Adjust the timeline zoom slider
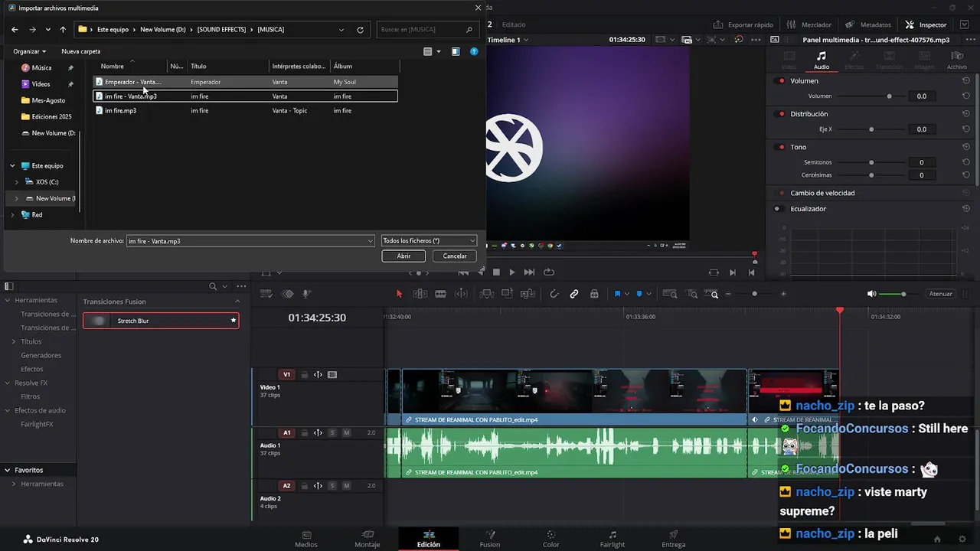This screenshot has width=980, height=551. (755, 294)
